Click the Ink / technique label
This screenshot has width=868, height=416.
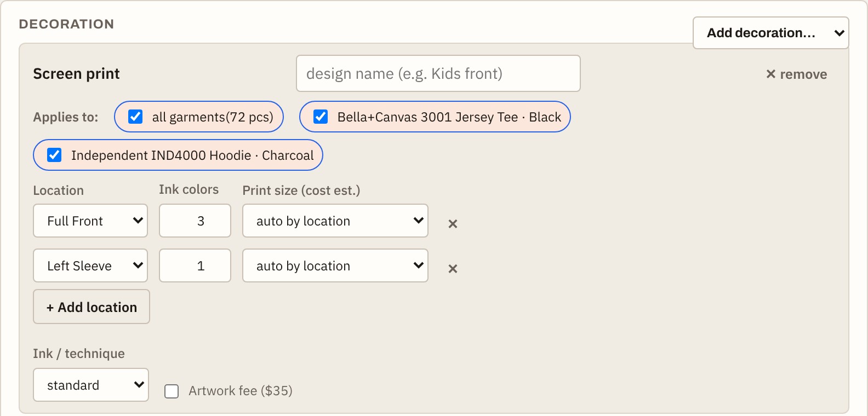(79, 354)
